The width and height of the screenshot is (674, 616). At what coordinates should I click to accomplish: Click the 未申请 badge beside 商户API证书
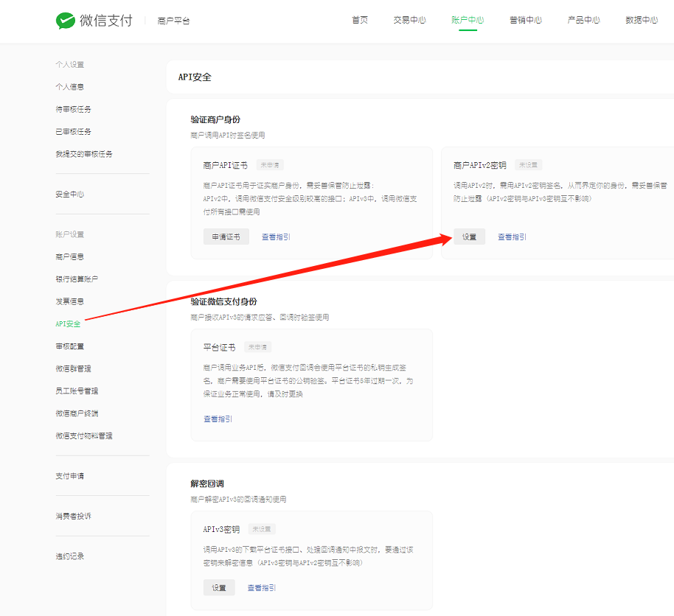click(x=270, y=165)
